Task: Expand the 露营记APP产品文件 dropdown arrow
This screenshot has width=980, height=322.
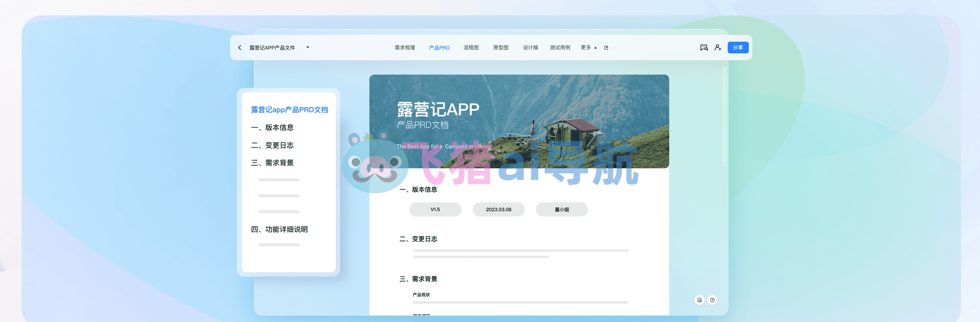Action: 308,48
